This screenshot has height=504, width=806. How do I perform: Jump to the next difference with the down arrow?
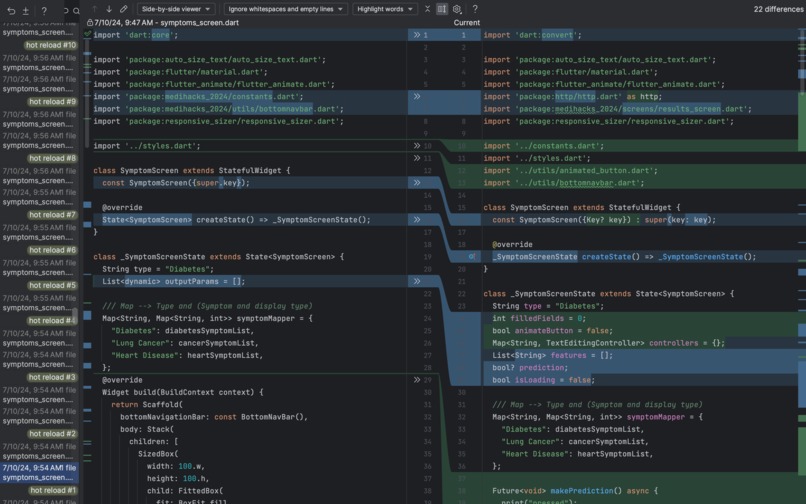point(109,9)
